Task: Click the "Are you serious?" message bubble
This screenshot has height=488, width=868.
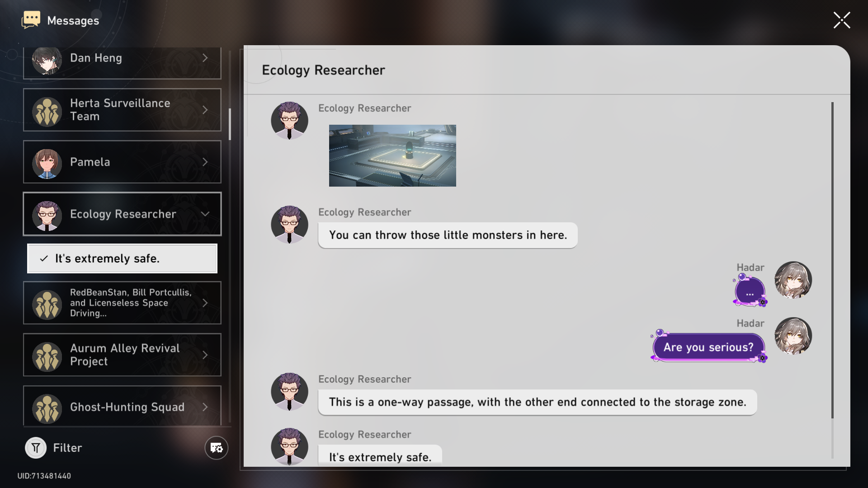Action: 708,347
